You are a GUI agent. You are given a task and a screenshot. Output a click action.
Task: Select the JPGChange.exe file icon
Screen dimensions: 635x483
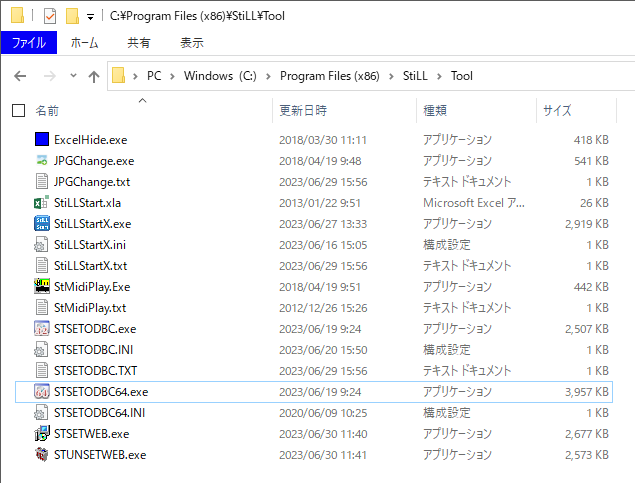[41, 161]
